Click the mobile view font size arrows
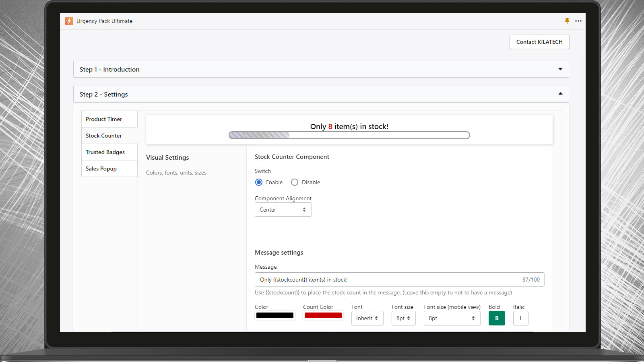The image size is (644, 362). click(x=473, y=318)
